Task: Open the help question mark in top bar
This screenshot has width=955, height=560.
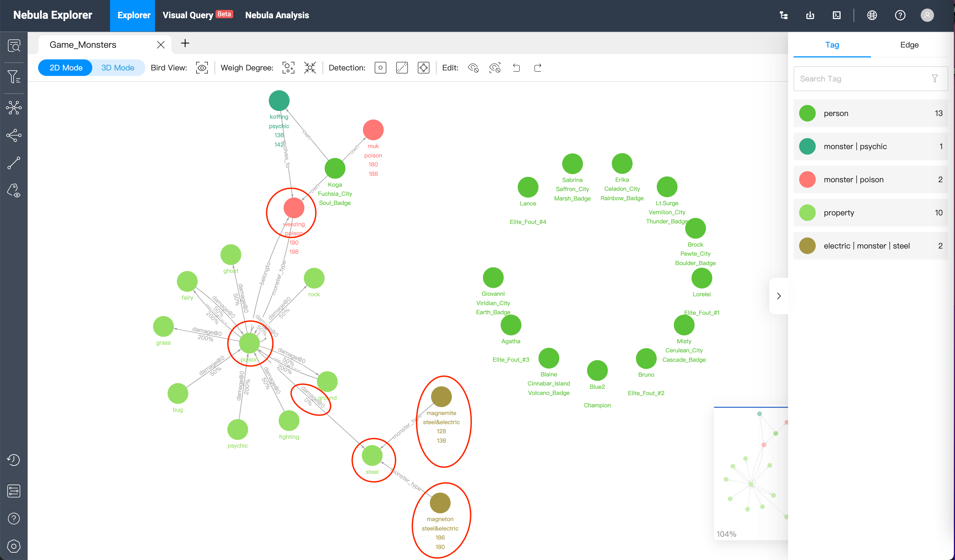Action: tap(900, 15)
